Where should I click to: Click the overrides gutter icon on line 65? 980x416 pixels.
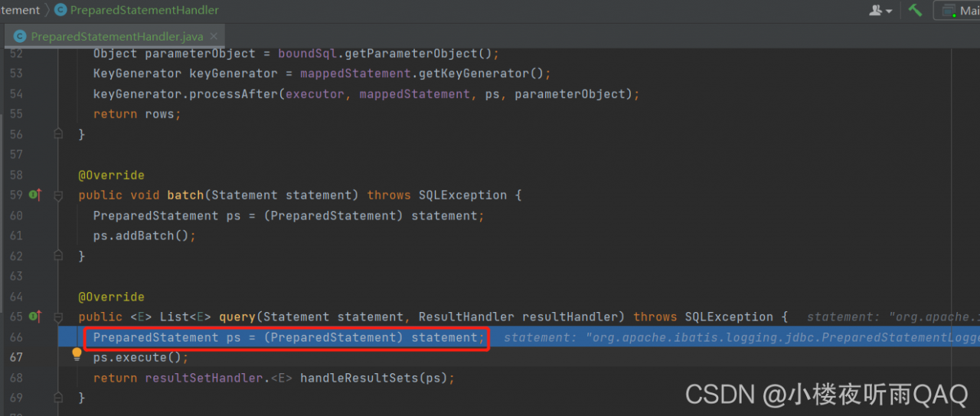34,317
